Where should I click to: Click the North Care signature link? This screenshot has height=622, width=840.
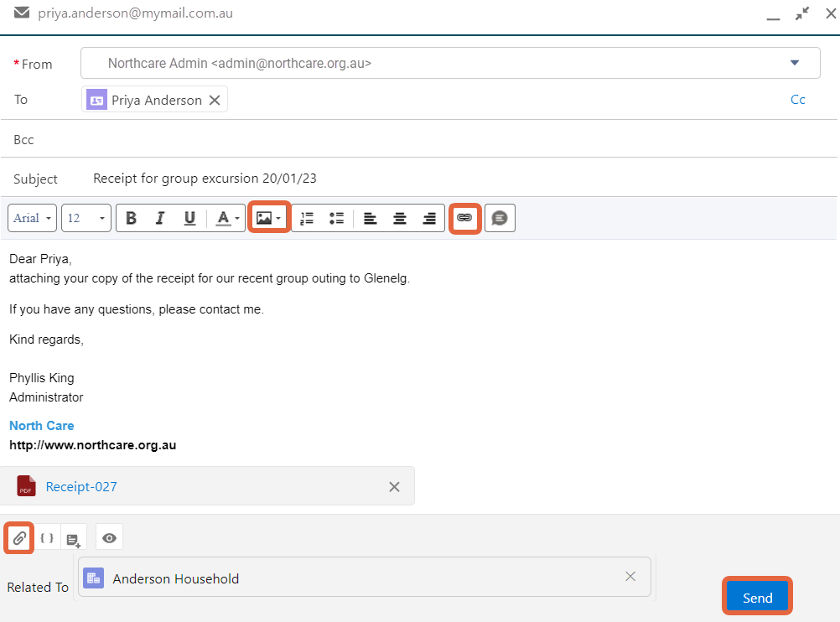click(x=42, y=425)
